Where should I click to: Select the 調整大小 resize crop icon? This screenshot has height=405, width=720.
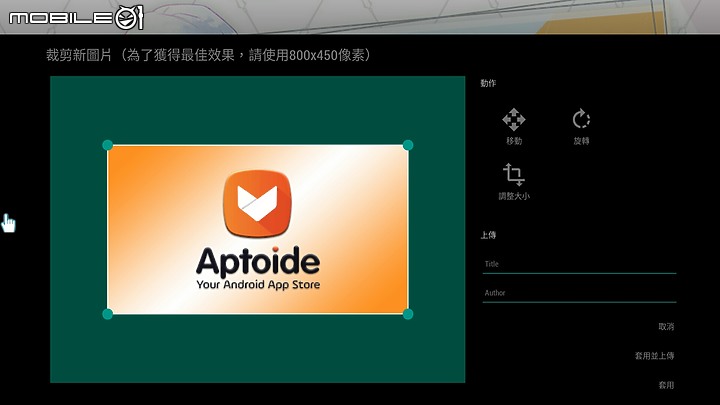coord(513,174)
